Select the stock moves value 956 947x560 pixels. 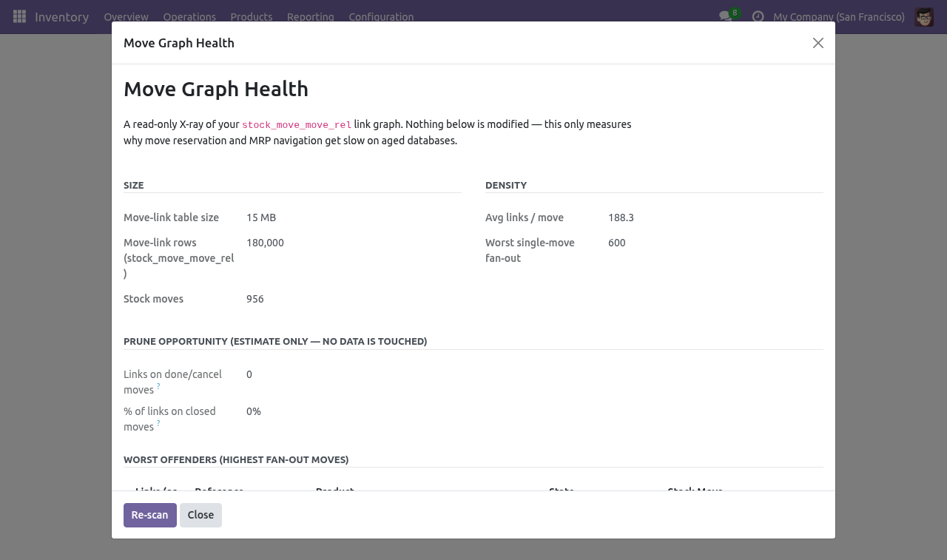point(255,299)
